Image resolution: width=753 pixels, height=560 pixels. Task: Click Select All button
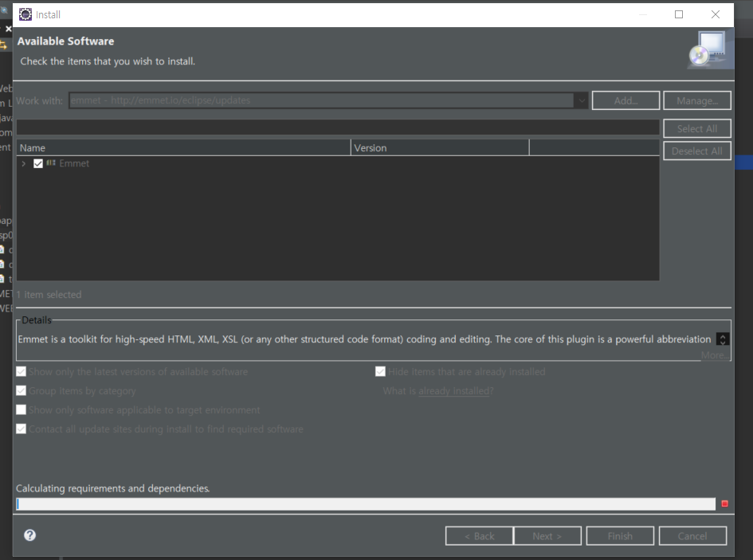697,128
